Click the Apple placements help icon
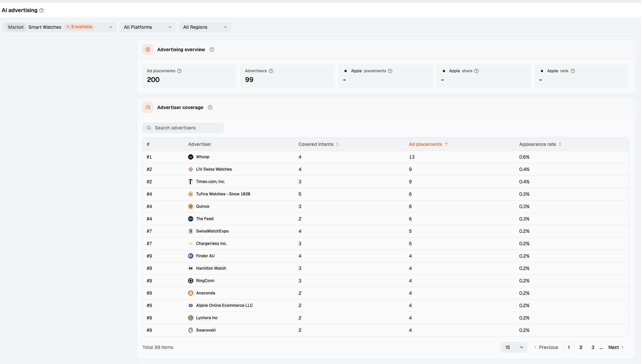This screenshot has width=641, height=364. [390, 71]
